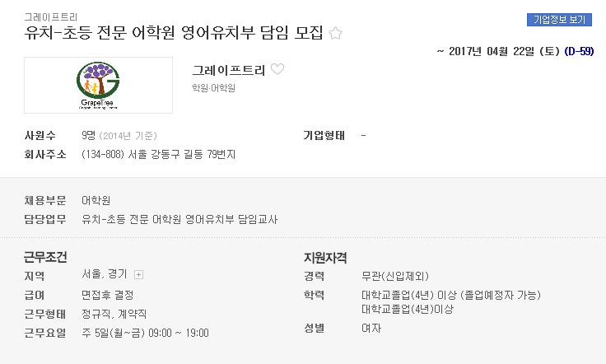Open 기업정보 보기 button
This screenshot has height=364, width=606.
pos(559,19)
